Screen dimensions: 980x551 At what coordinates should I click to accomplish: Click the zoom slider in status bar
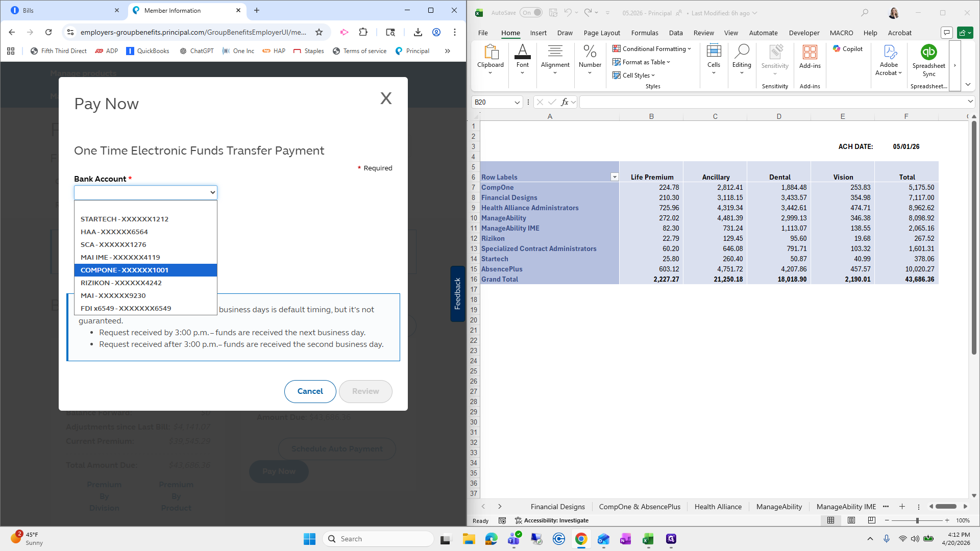point(917,520)
